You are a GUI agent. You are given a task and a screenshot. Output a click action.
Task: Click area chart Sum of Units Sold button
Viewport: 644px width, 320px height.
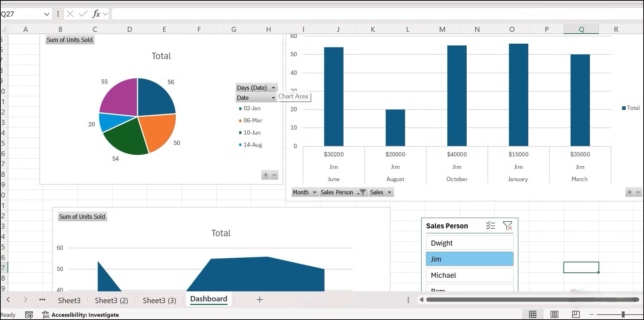tap(82, 217)
